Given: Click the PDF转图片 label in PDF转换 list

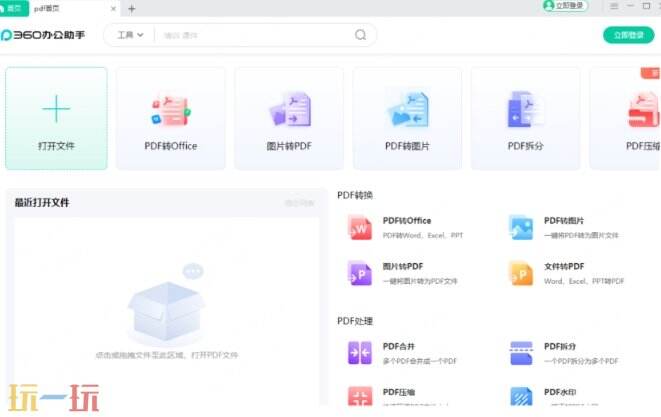Looking at the screenshot, I should pos(564,221).
